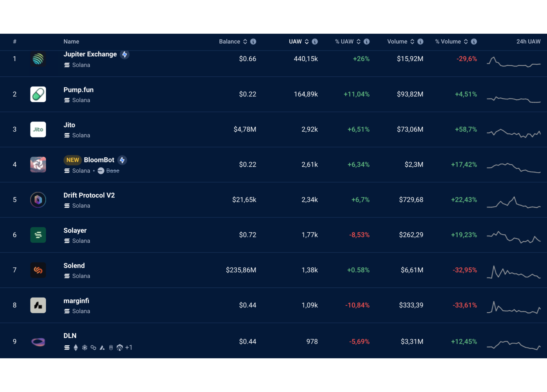The height and width of the screenshot is (392, 547).
Task: Click the Solana chain icon under marginfi
Action: click(67, 311)
